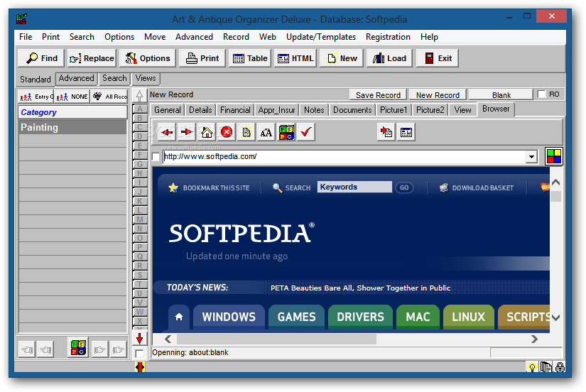Click the HTML toolbar button

point(295,58)
